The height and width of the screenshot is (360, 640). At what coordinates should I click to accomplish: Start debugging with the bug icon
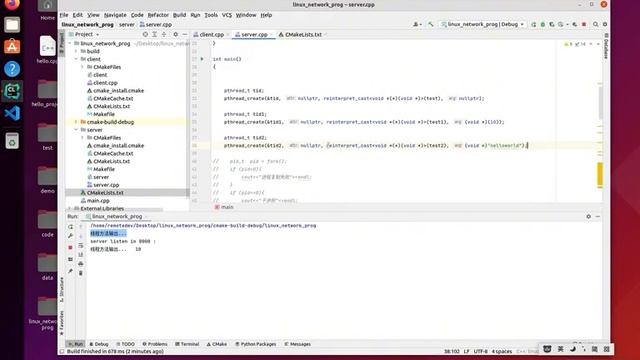click(x=543, y=24)
